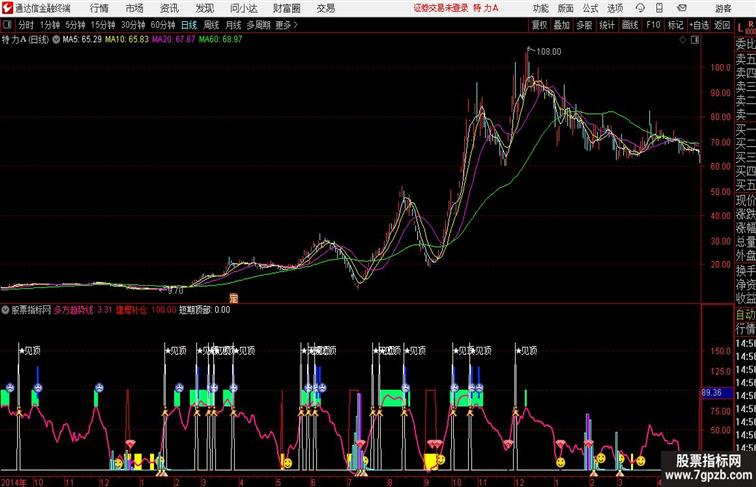This screenshot has height=487, width=756.
Task: Open the 资讯 menu
Action: [169, 8]
